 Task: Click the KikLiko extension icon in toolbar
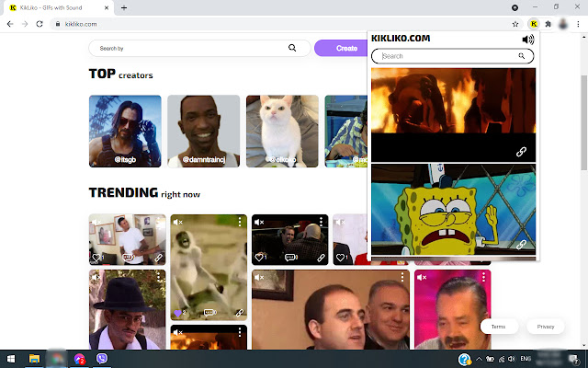534,23
